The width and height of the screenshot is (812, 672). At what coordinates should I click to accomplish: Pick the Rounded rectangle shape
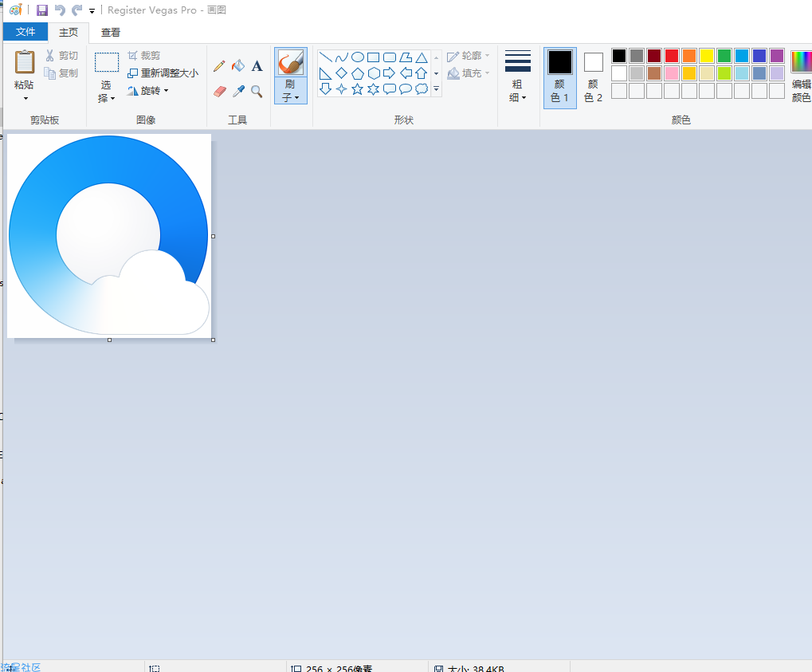tap(390, 57)
